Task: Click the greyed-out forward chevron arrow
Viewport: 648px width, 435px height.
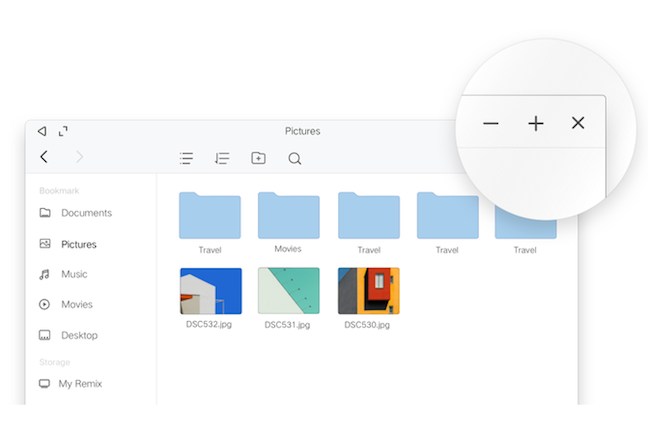Action: click(x=80, y=157)
